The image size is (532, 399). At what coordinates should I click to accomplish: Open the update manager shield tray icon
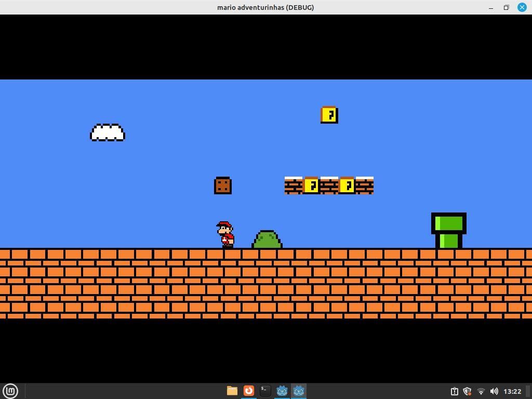coord(467,391)
